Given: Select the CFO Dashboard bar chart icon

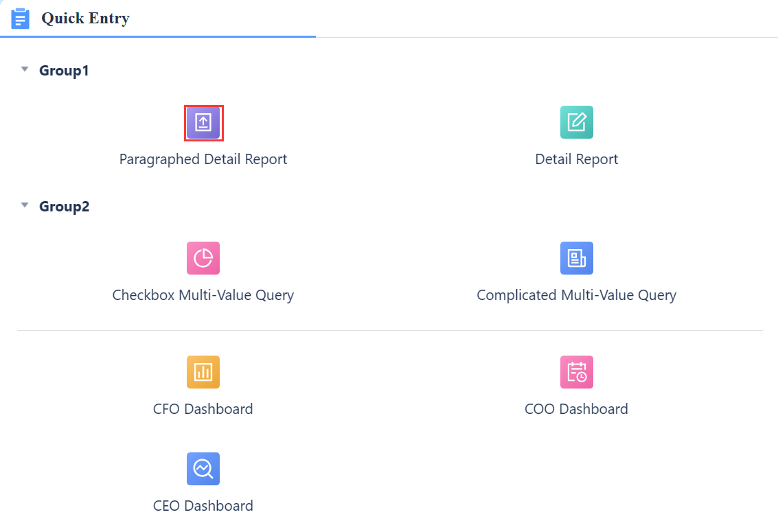Looking at the screenshot, I should click(203, 372).
